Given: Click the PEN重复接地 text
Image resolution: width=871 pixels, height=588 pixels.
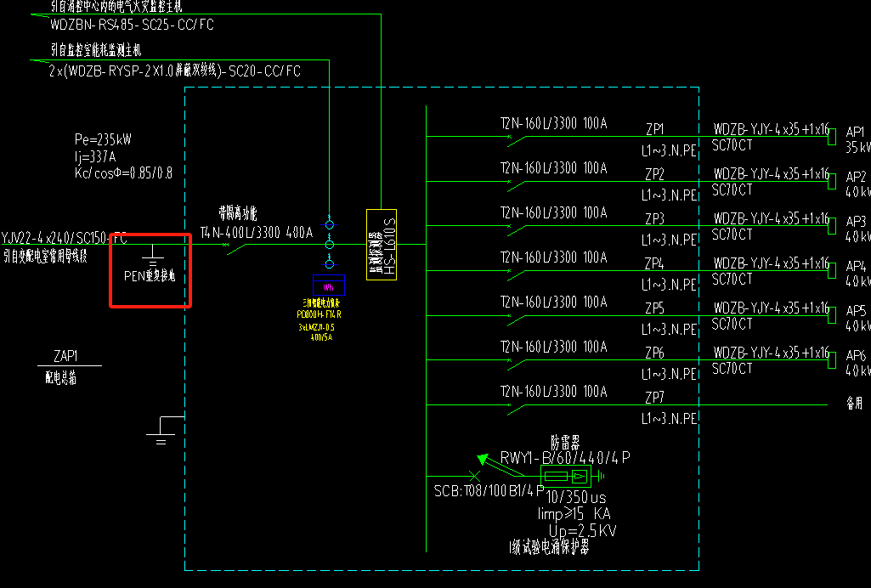Looking at the screenshot, I should [x=150, y=276].
